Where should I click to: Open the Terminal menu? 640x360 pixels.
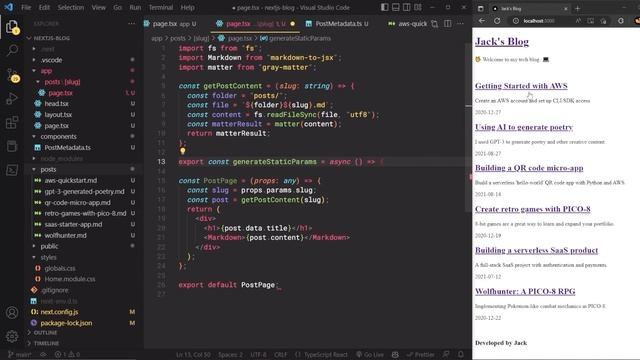tap(160, 7)
